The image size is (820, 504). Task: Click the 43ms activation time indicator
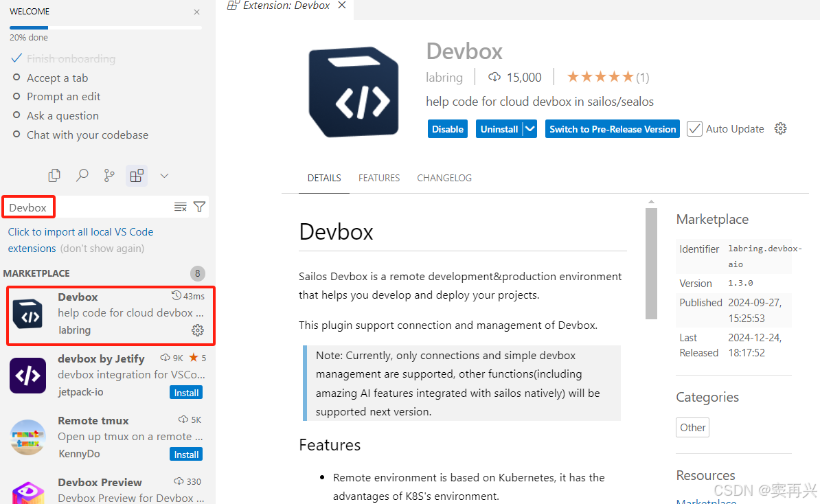point(188,296)
